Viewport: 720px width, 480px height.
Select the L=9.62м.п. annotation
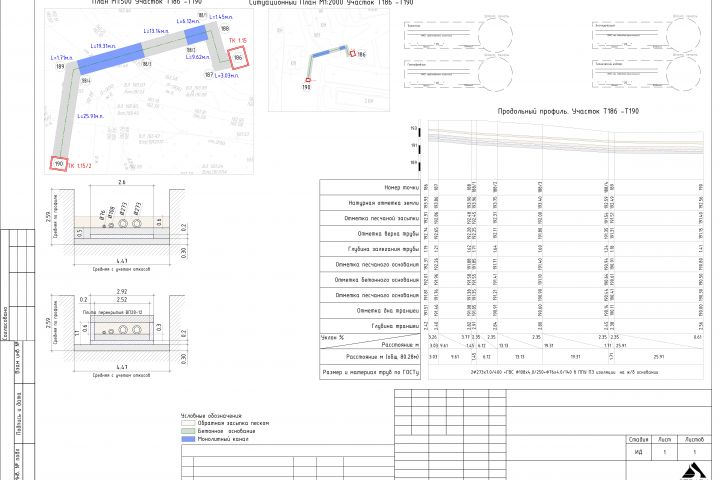[198, 57]
